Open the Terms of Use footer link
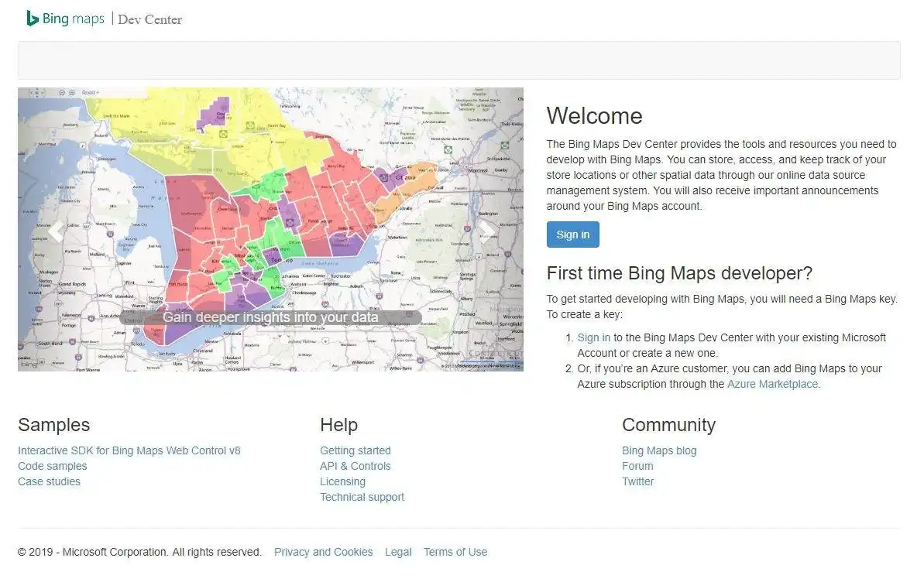 coord(455,552)
